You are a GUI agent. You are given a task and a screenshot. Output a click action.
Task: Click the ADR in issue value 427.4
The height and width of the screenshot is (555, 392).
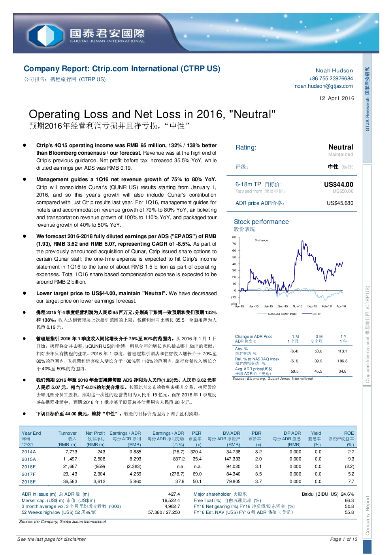click(x=174, y=494)
